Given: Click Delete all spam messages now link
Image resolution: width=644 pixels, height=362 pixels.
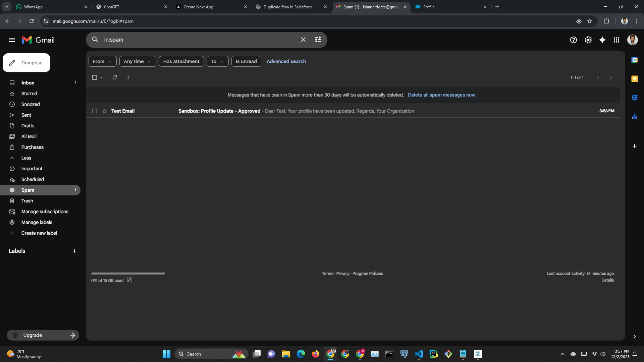Looking at the screenshot, I should (x=441, y=95).
